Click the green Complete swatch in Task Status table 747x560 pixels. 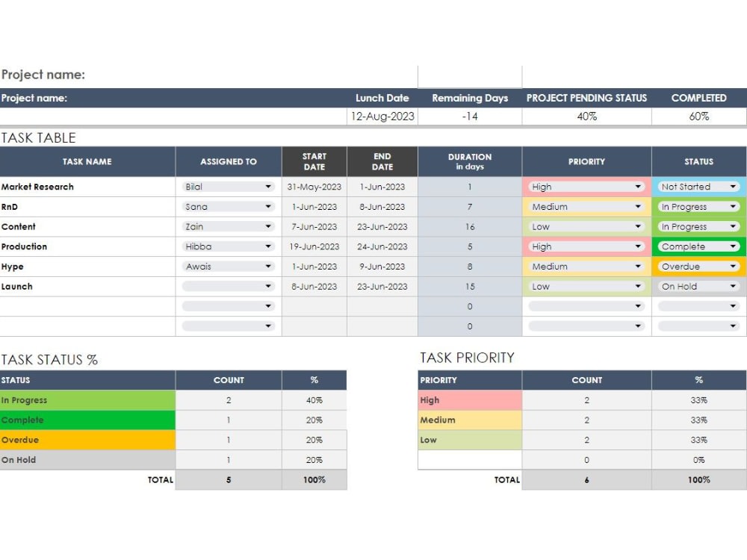[x=87, y=420]
